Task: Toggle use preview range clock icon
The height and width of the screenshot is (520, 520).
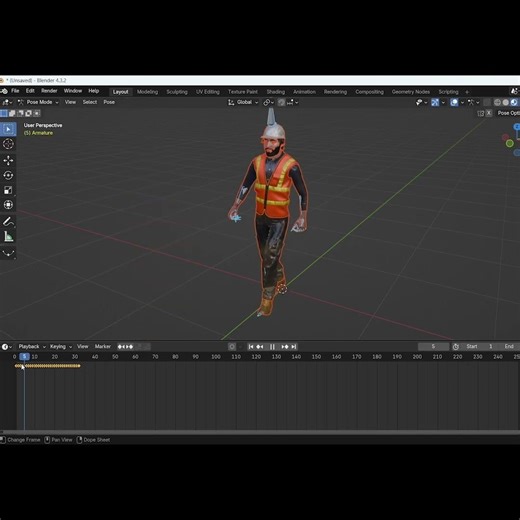Action: [455, 347]
